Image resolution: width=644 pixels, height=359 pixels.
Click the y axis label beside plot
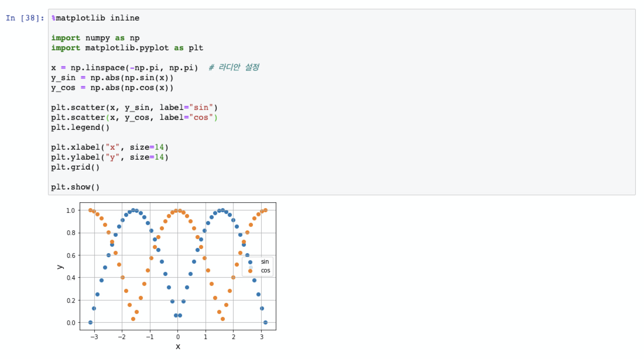(60, 267)
